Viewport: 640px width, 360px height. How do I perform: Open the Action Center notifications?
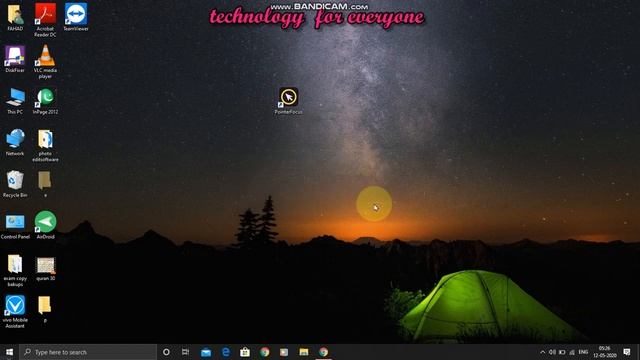coord(627,352)
